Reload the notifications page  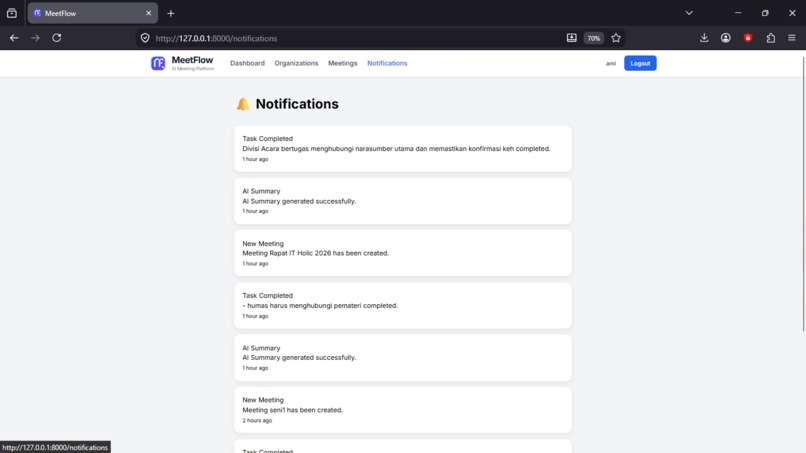coord(57,38)
